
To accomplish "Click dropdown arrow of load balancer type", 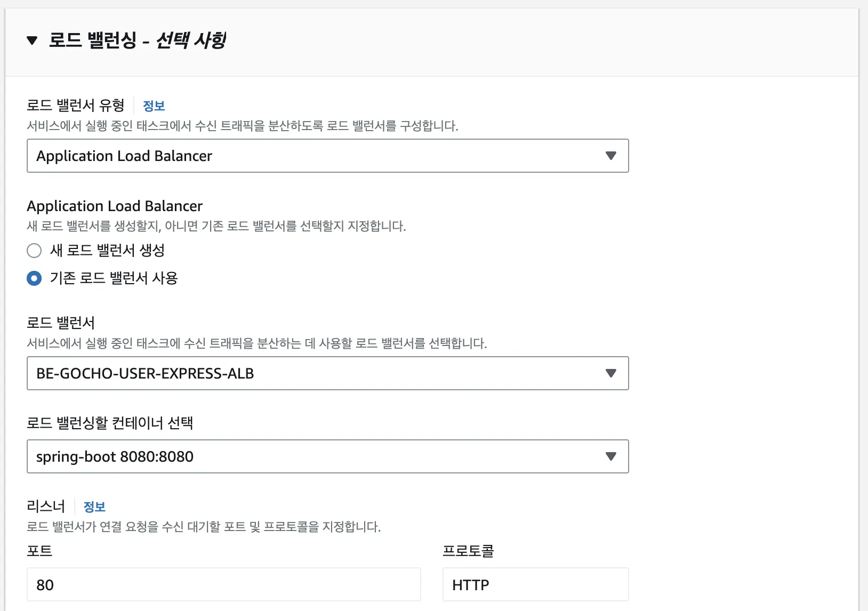I will tap(611, 156).
